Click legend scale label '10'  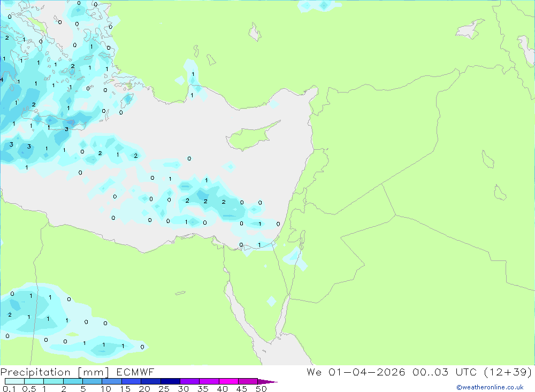[x=106, y=389]
